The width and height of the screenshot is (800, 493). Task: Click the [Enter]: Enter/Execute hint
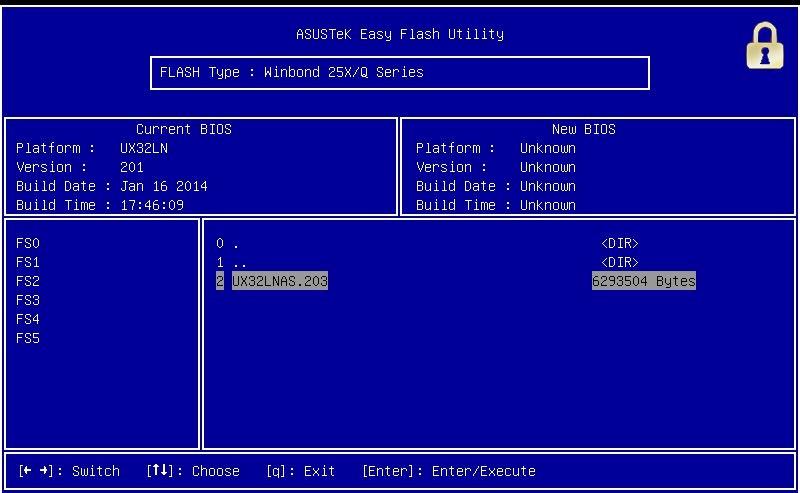pos(449,471)
